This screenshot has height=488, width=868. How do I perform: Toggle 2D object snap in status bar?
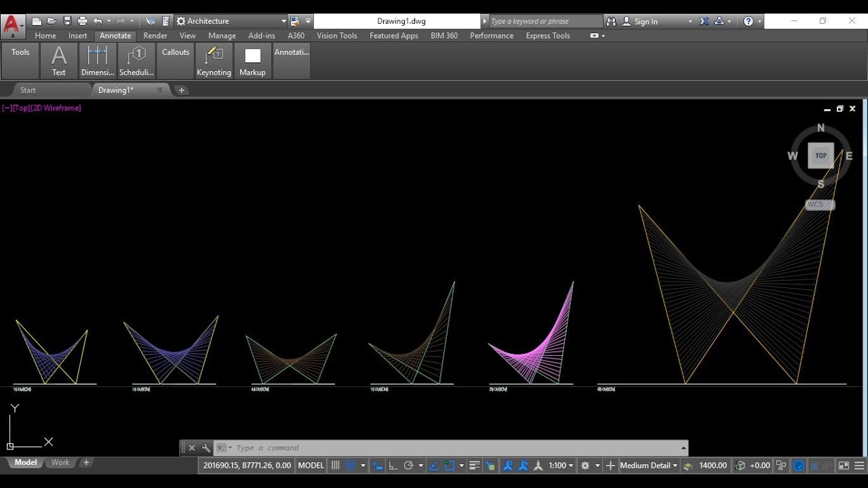pos(450,466)
